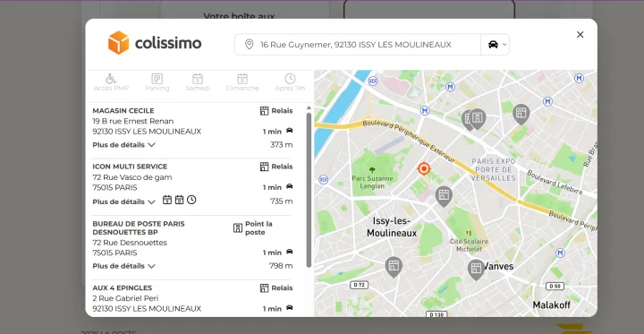The width and height of the screenshot is (644, 334).
Task: Click the location pin icon in address field
Action: click(x=249, y=45)
